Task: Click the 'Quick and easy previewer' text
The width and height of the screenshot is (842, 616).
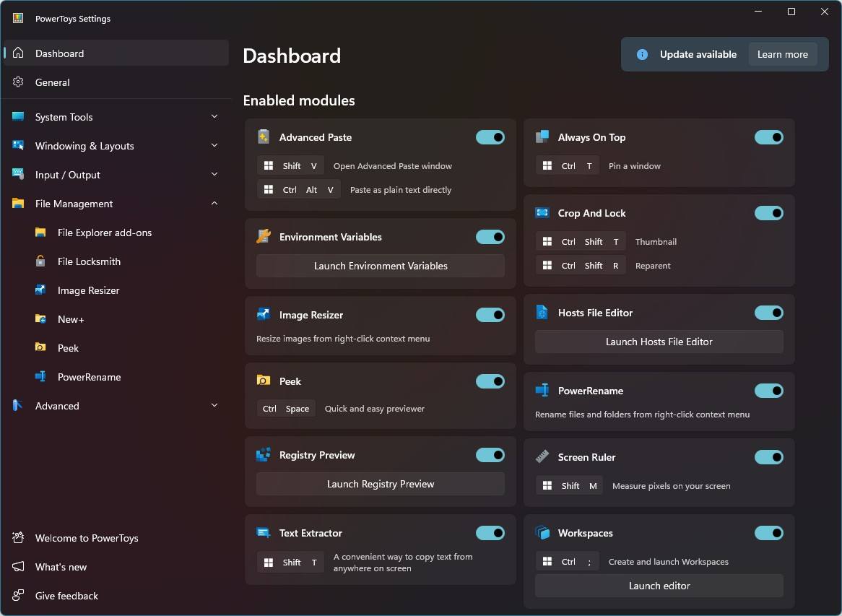Action: (374, 409)
